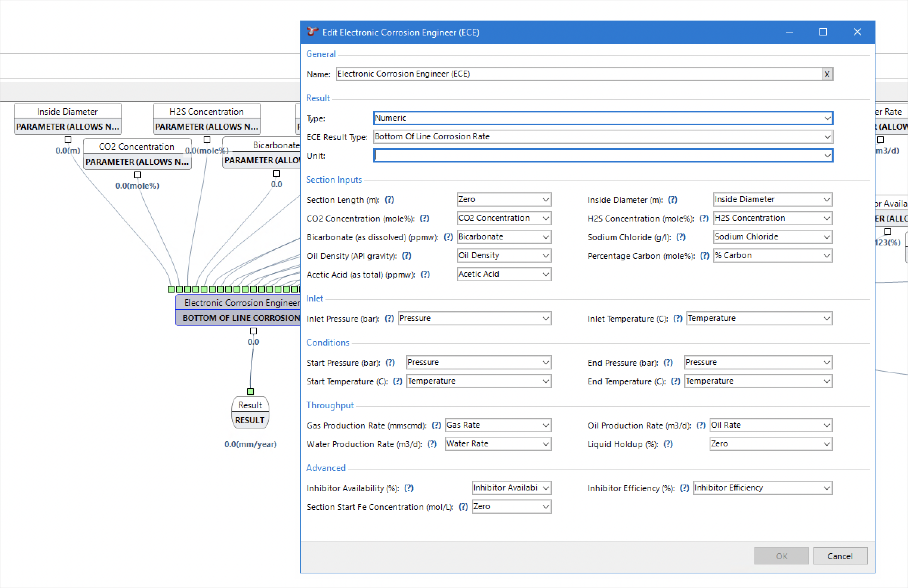Expand the Inlet Pressure dropdown
The image size is (908, 588).
[546, 318]
